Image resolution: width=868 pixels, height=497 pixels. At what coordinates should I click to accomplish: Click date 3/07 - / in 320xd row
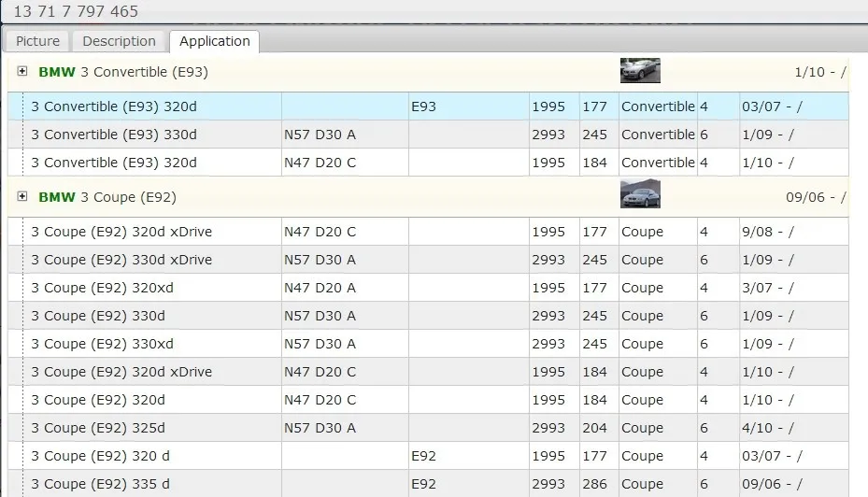point(768,288)
